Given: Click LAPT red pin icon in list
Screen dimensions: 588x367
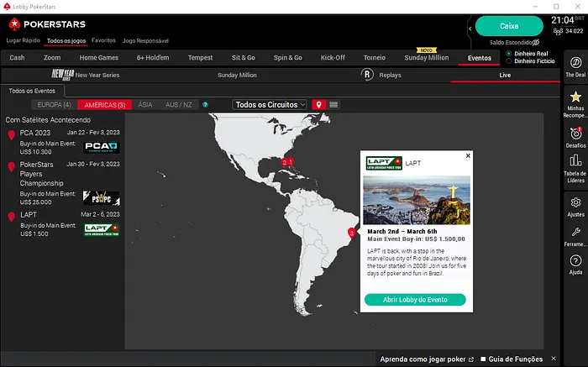Looking at the screenshot, I should tap(11, 217).
